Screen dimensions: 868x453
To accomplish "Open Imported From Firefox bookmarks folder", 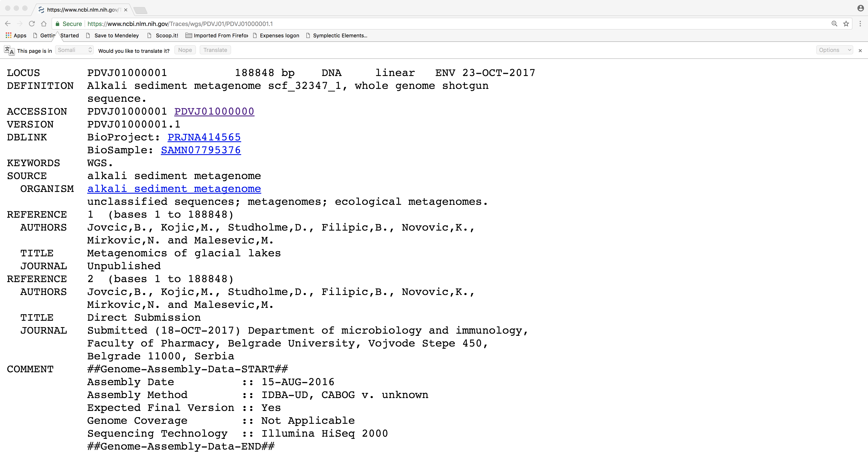I will point(217,35).
